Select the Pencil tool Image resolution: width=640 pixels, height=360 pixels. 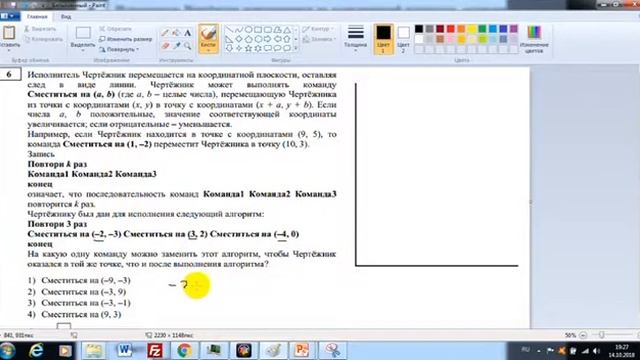click(x=165, y=33)
